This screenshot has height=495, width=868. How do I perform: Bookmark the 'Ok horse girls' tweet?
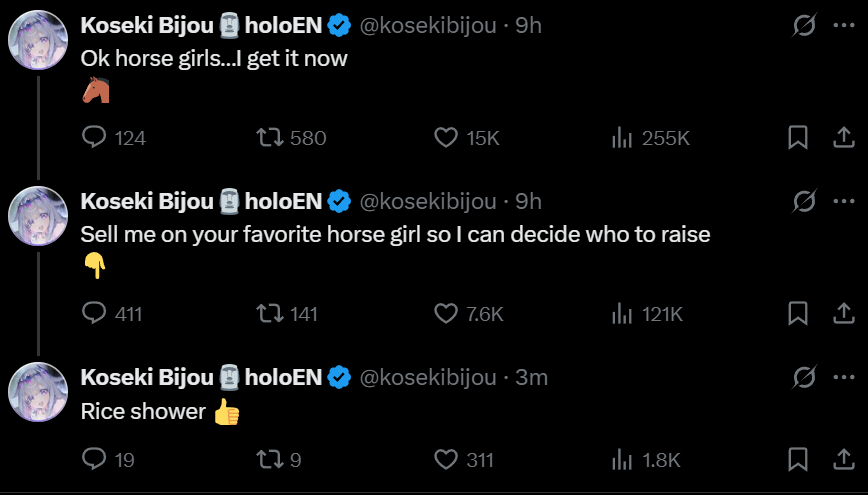[797, 138]
